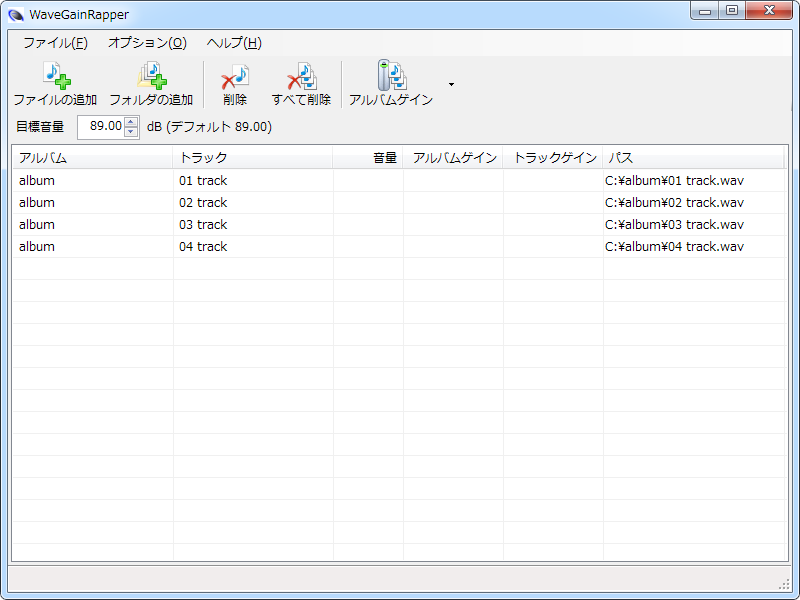Decrease target volume with down spinner arrow

pyautogui.click(x=131, y=132)
